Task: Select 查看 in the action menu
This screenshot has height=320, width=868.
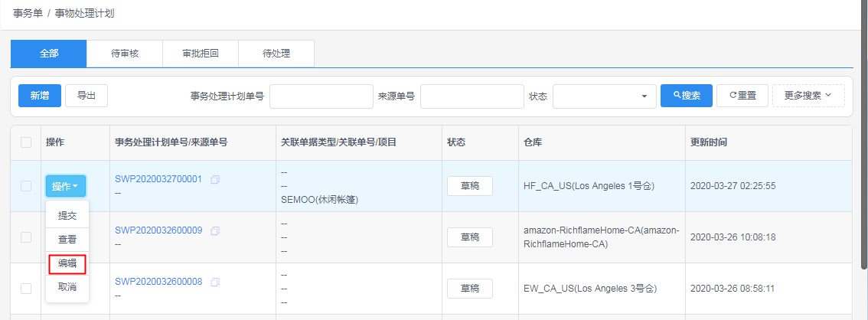Action: click(x=67, y=240)
